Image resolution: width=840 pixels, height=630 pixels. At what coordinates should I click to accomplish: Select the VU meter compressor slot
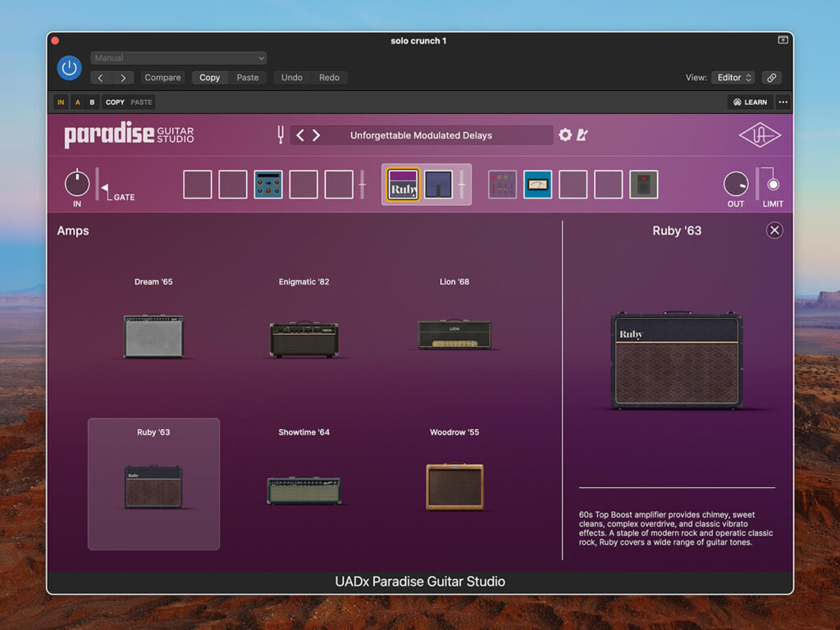pyautogui.click(x=538, y=185)
